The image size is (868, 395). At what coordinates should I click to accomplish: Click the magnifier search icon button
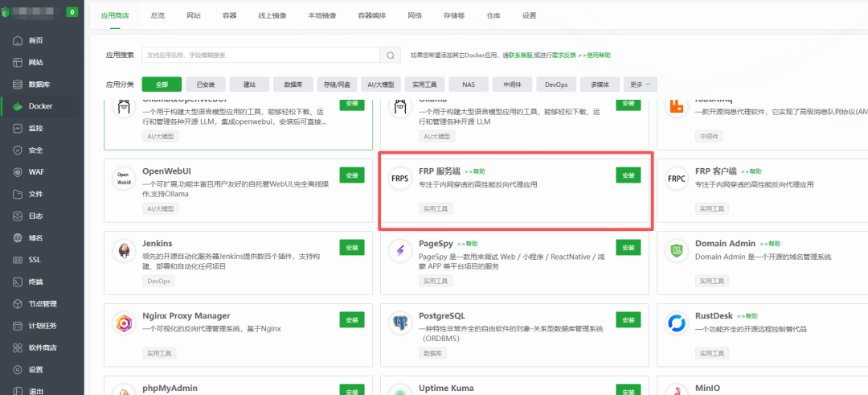(391, 55)
